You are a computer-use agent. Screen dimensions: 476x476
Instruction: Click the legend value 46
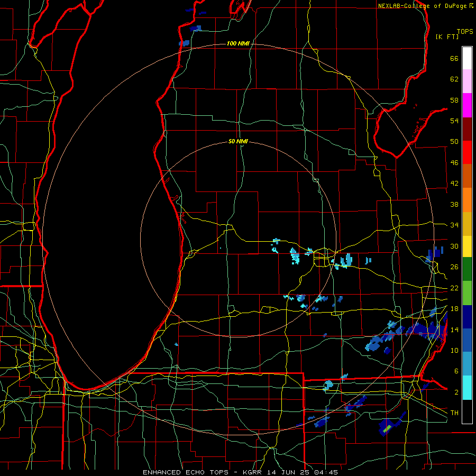tap(454, 163)
